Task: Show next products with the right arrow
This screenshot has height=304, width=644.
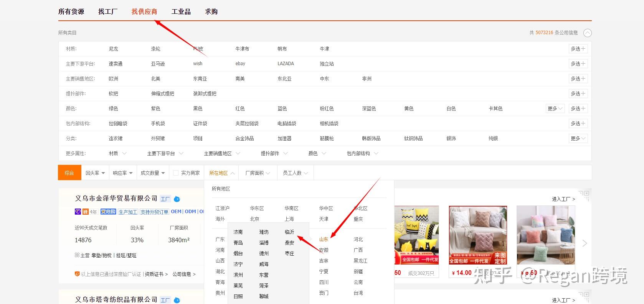Action: 585,243
